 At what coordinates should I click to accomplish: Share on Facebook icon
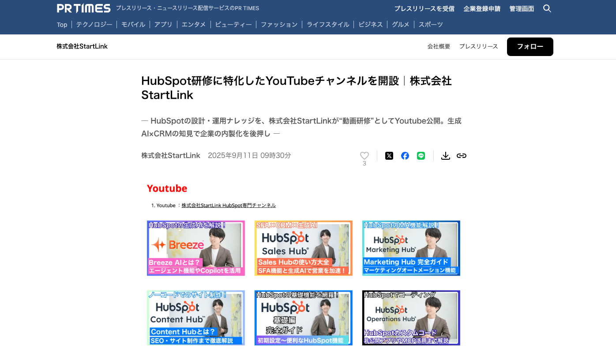405,156
